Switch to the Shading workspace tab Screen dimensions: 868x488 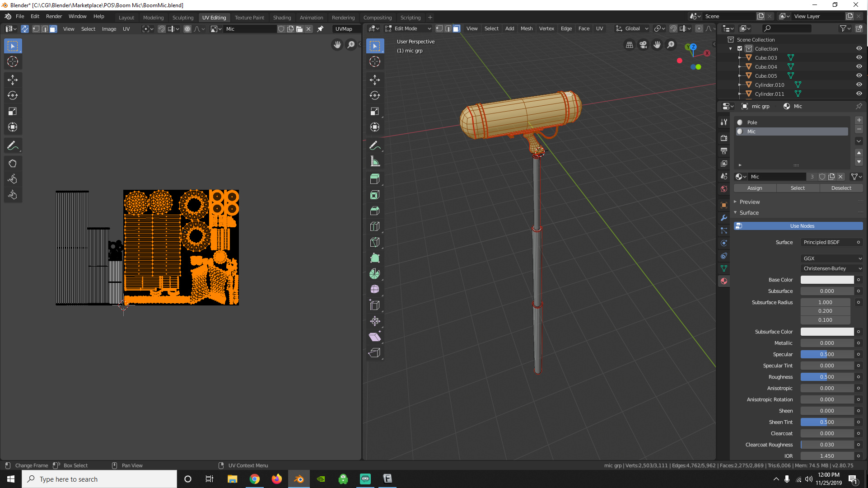click(282, 17)
